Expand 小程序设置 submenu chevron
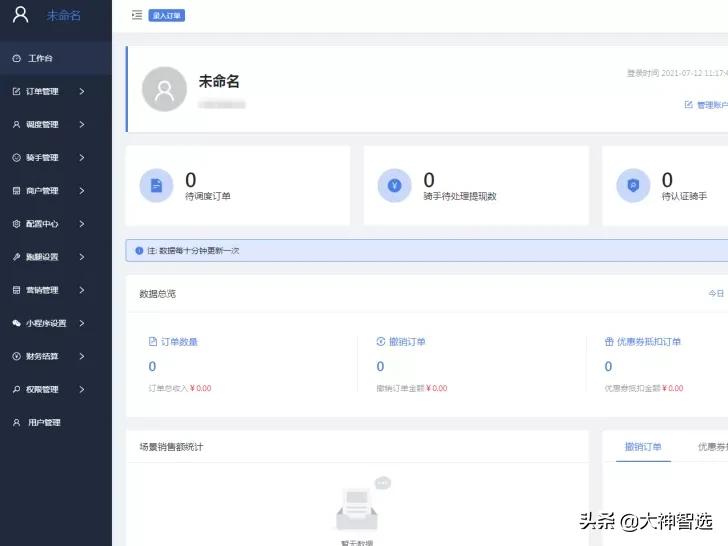Screen dimensions: 728x546 click(x=82, y=323)
